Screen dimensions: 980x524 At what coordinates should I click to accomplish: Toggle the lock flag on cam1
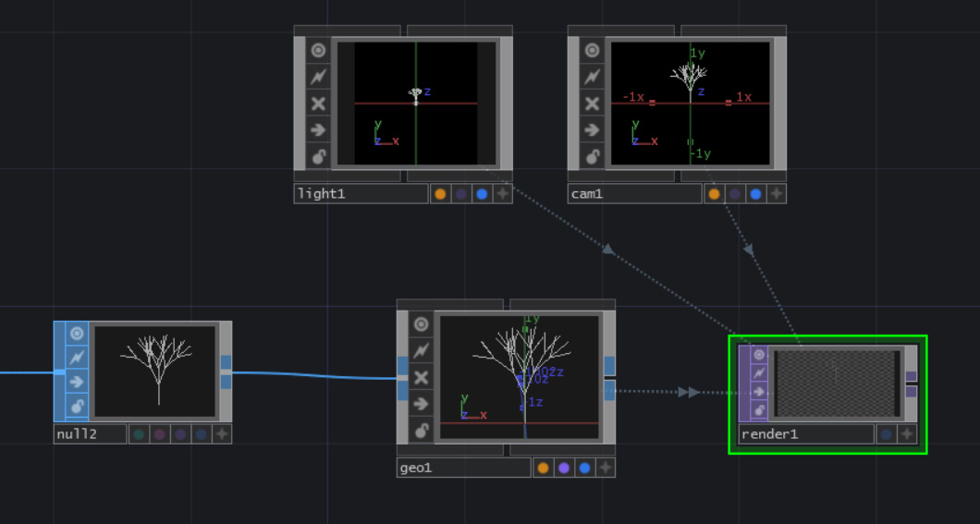(592, 156)
